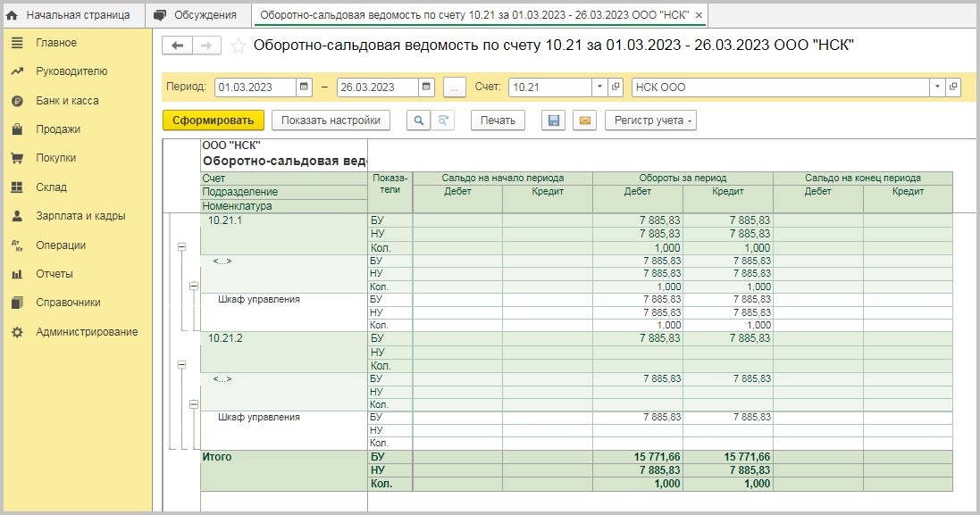Open the Регистр учета dropdown button
The width and height of the screenshot is (980, 515).
pyautogui.click(x=650, y=120)
